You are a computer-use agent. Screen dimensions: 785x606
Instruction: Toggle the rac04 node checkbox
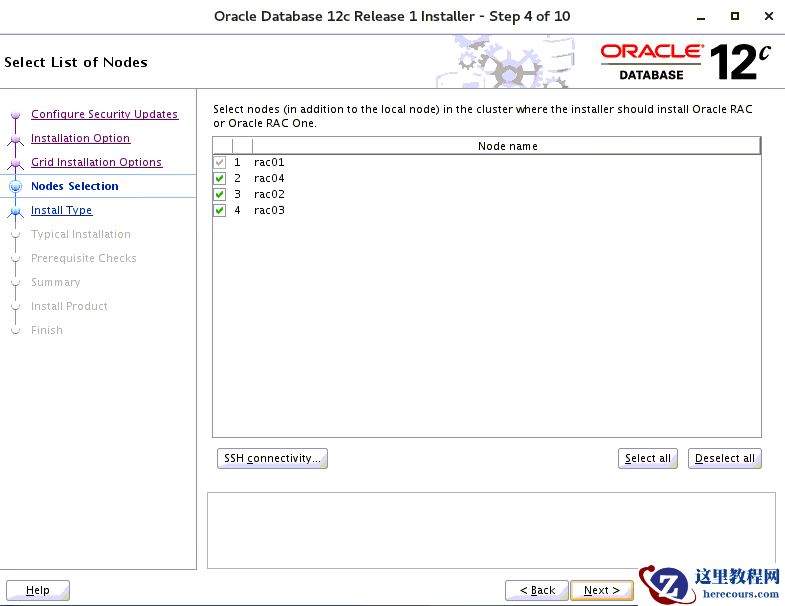point(219,178)
